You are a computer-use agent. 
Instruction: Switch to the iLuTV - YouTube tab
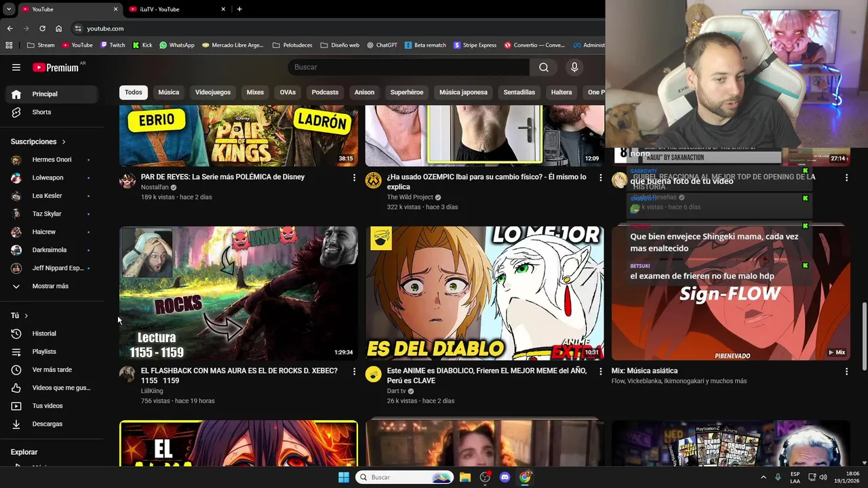click(176, 9)
